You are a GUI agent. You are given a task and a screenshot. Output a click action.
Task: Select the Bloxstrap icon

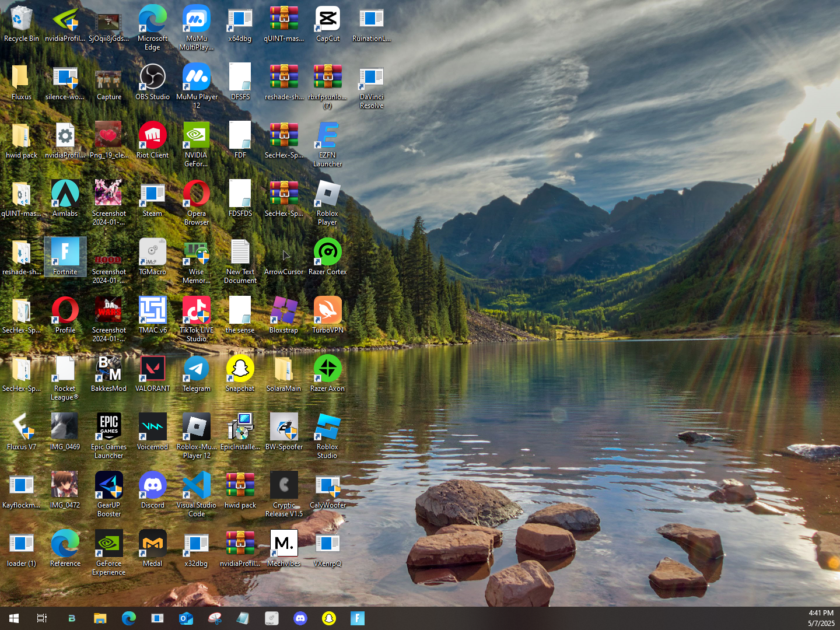pos(284,316)
